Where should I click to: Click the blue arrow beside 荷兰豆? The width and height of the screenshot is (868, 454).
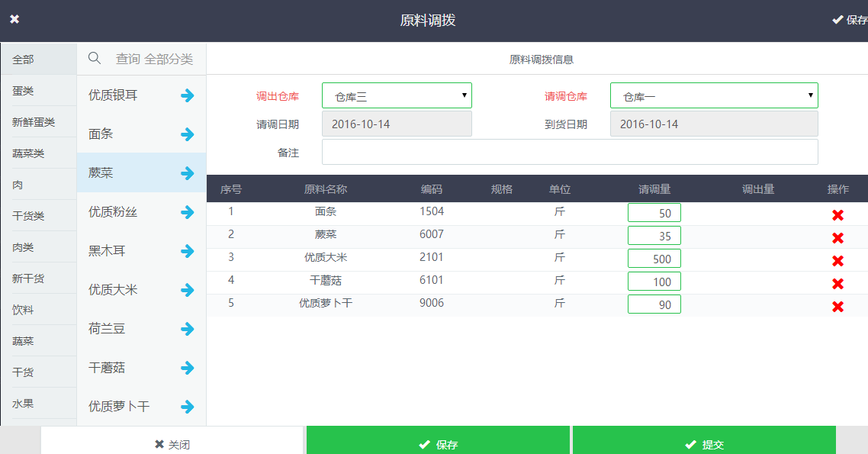click(188, 329)
